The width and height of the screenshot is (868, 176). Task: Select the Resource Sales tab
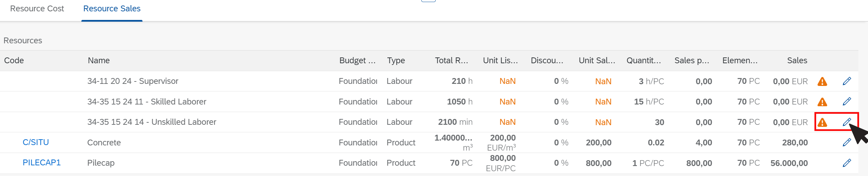(x=112, y=9)
